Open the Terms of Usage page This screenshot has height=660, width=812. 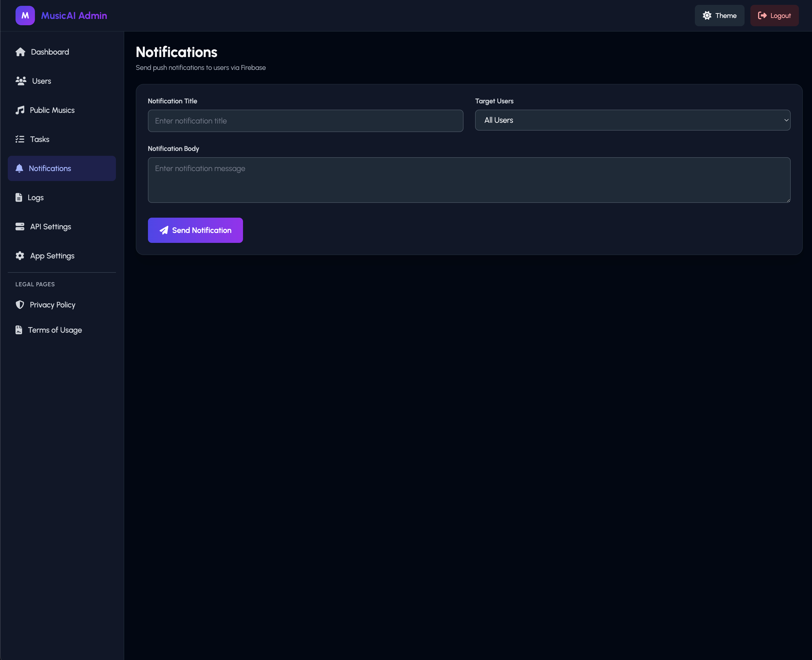[62, 330]
